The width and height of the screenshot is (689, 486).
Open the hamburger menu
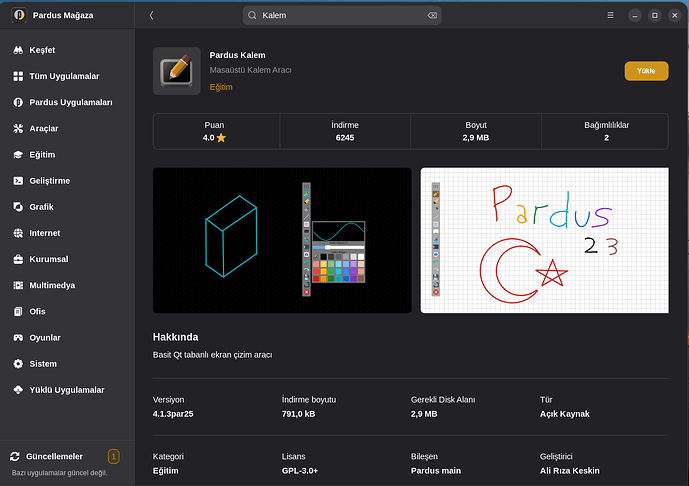pyautogui.click(x=610, y=15)
